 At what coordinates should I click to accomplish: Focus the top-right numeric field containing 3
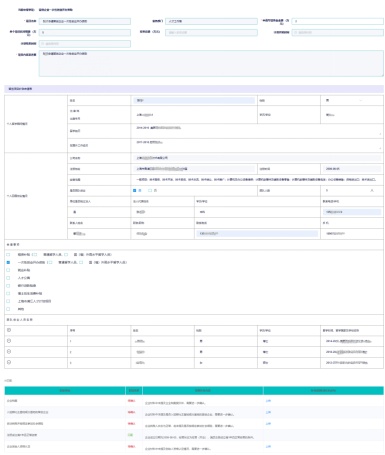[x=338, y=21]
